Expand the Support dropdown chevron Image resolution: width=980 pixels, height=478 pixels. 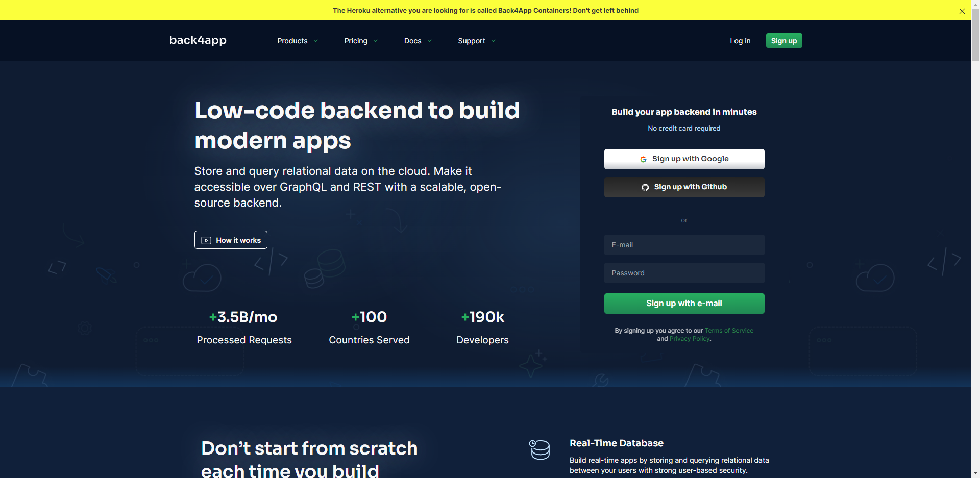[x=494, y=41]
